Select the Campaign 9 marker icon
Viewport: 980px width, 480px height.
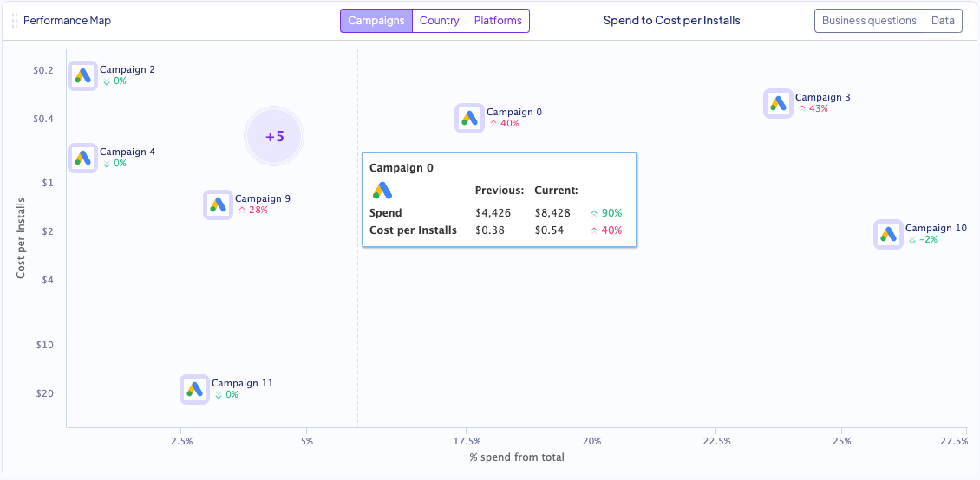218,205
